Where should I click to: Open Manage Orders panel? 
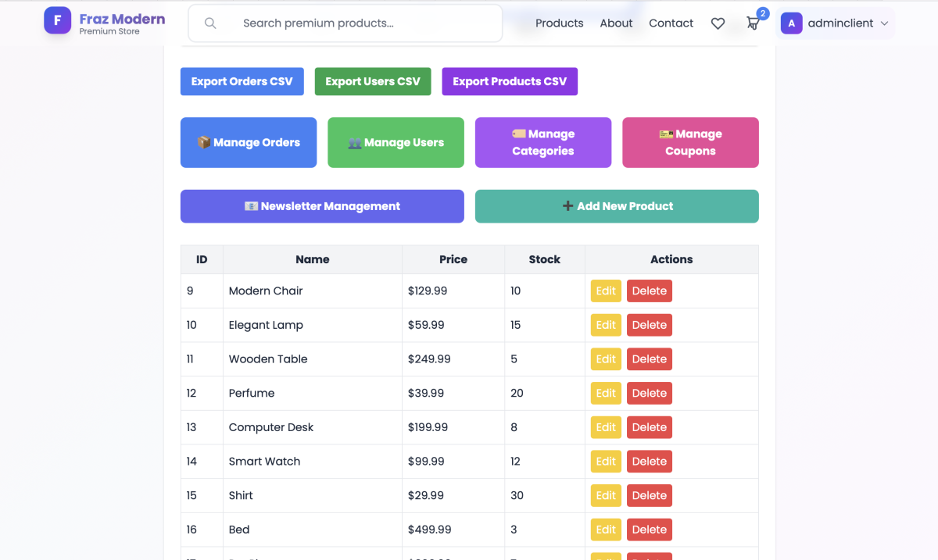(x=249, y=142)
